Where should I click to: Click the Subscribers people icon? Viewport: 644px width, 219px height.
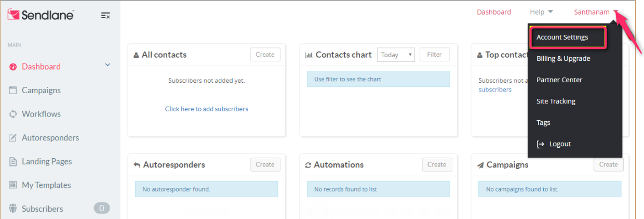coord(13,209)
